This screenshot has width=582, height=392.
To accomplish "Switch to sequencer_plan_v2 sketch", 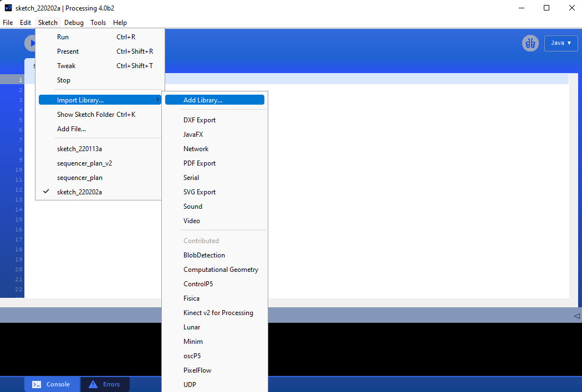I will (84, 163).
